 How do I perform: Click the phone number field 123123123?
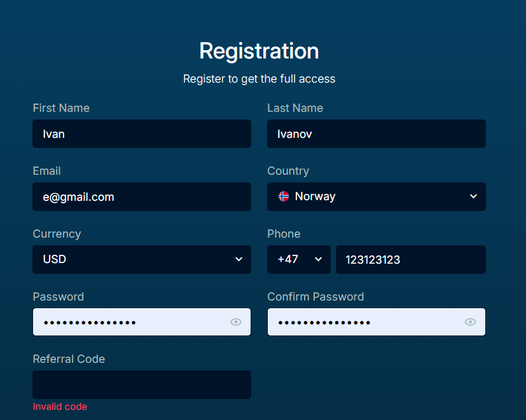pyautogui.click(x=410, y=259)
